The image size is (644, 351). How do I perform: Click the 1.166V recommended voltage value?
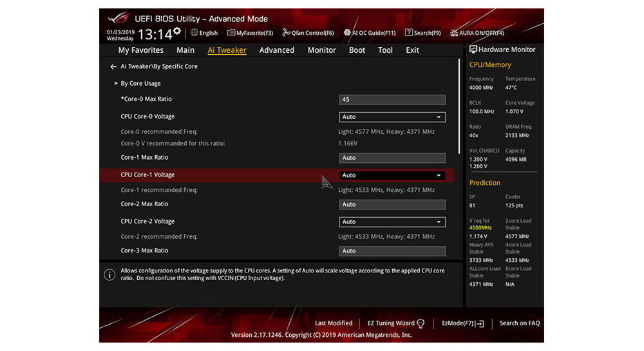(348, 144)
